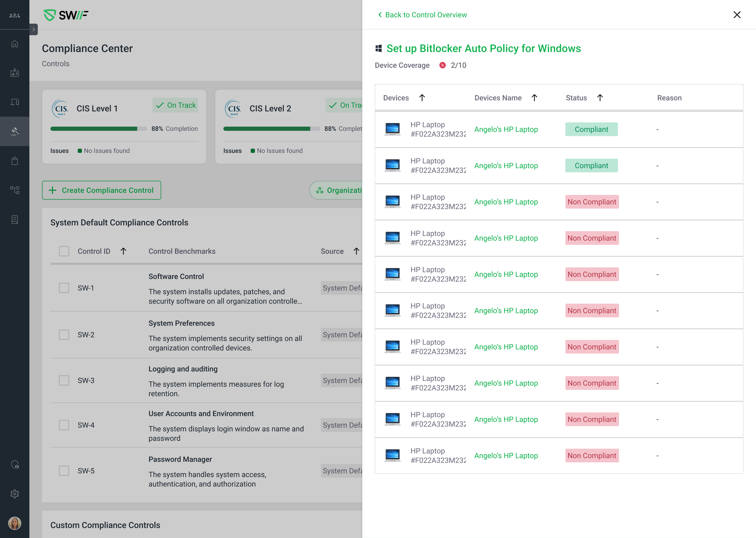Click the policy title Set up Bitlocker Auto Policy

click(484, 49)
